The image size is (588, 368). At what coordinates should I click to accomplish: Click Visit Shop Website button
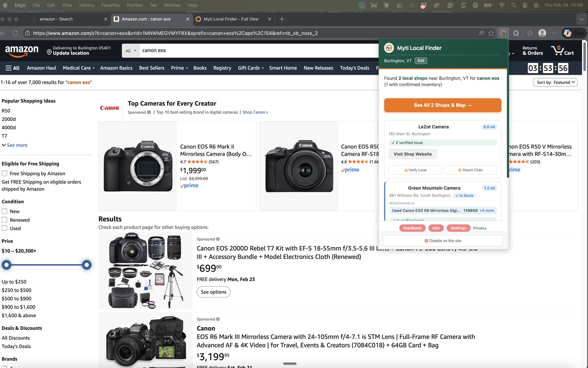(413, 154)
